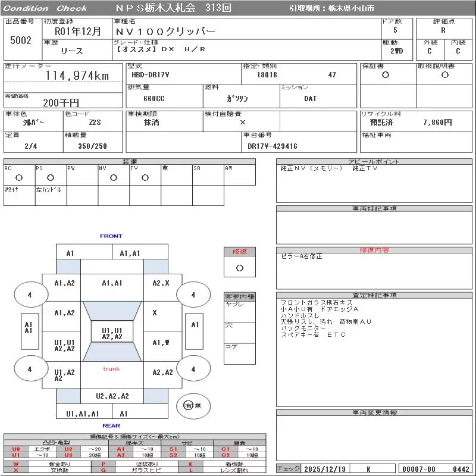
Task: Select the mileage "114,974km"
Action: 77,76
